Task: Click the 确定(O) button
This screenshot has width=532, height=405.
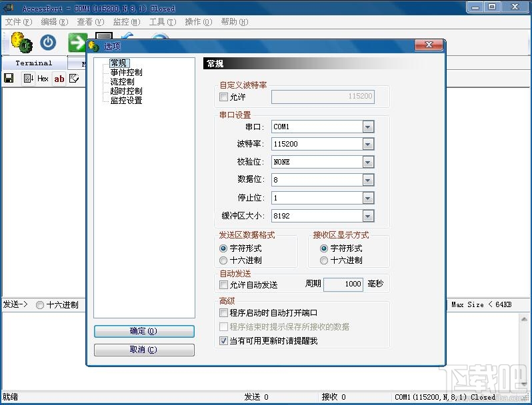Action: click(144, 331)
